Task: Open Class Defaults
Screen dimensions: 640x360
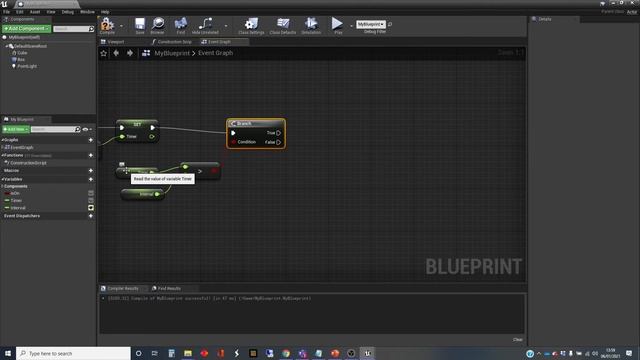Action: click(x=282, y=26)
